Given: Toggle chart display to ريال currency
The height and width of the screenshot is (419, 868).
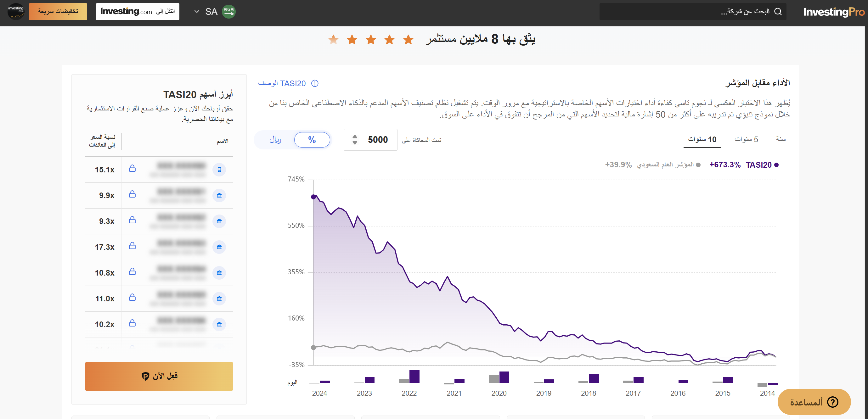Looking at the screenshot, I should [x=275, y=139].
